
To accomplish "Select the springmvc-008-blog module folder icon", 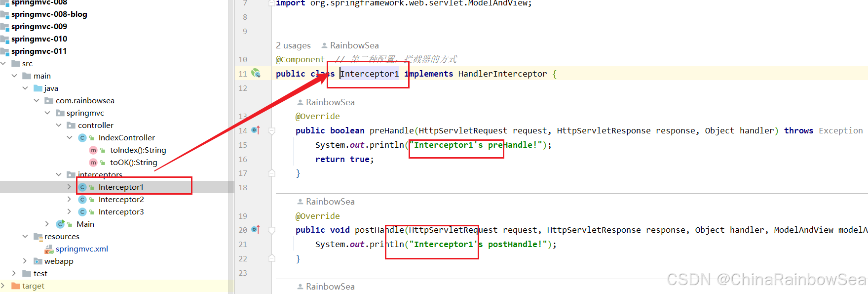I will point(4,14).
